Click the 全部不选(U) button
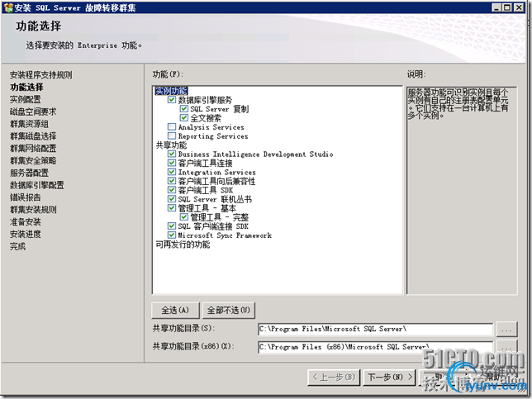Image resolution: width=532 pixels, height=399 pixels. [x=229, y=311]
